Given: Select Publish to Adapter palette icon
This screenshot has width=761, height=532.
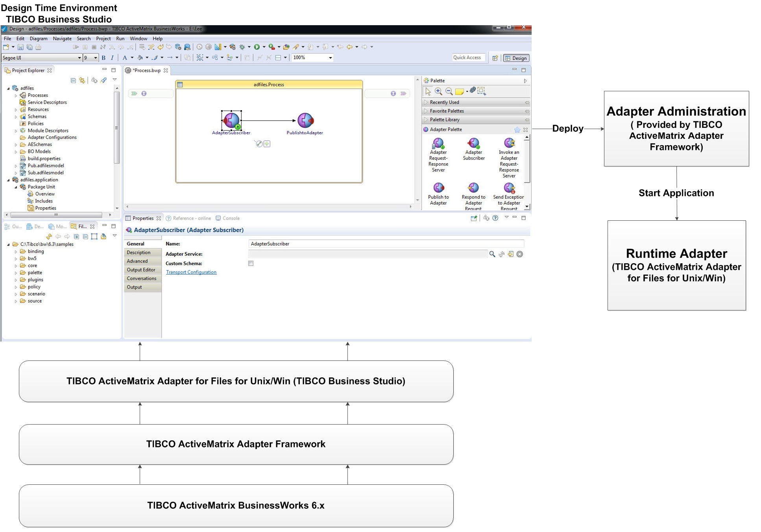Looking at the screenshot, I should [x=438, y=188].
